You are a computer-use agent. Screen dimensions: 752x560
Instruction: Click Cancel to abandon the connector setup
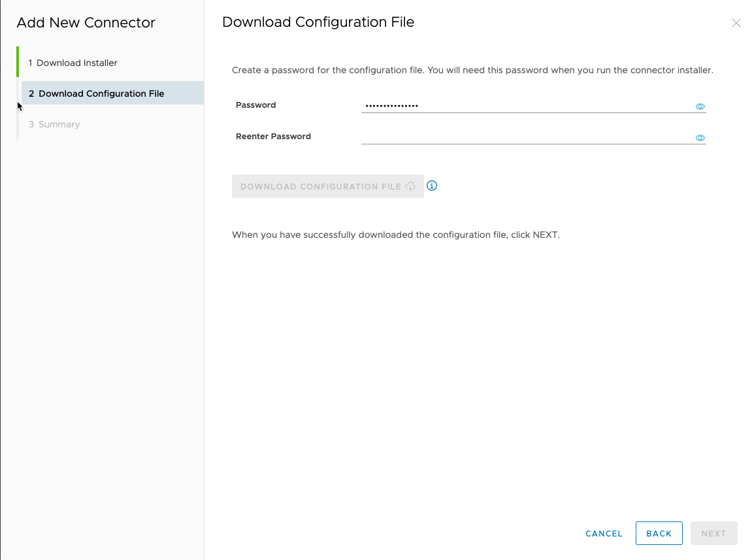pos(603,533)
